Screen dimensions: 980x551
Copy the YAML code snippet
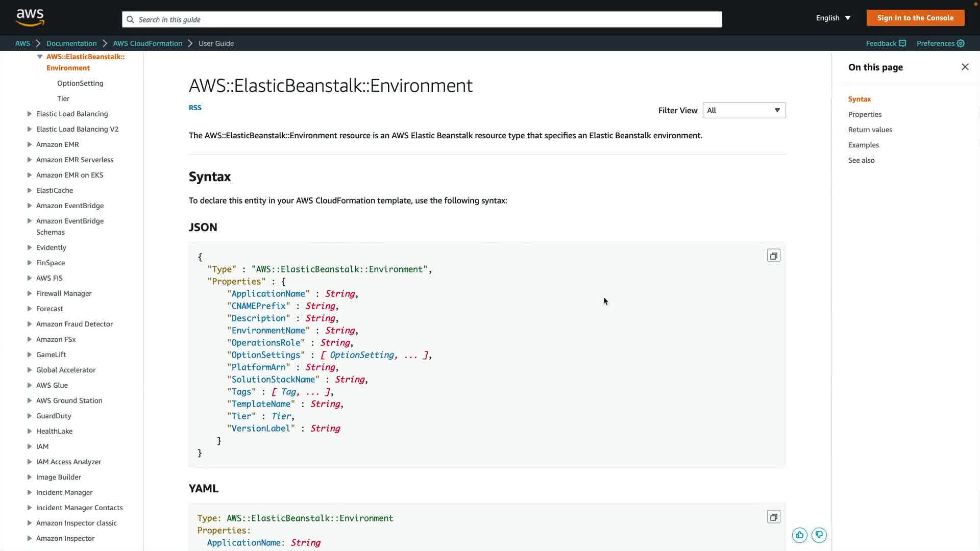773,517
